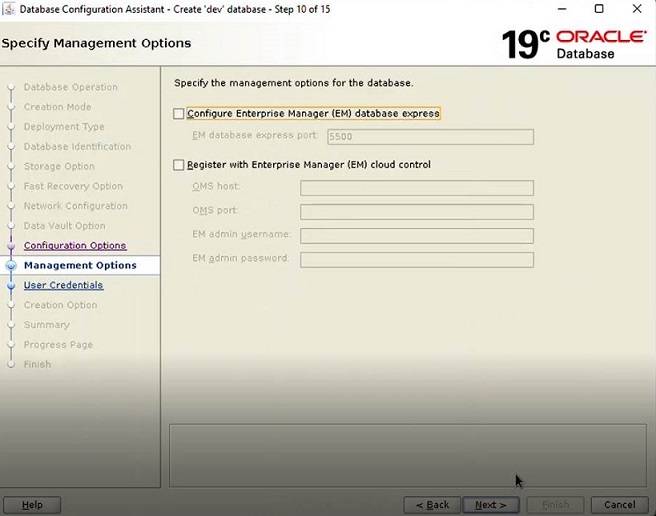Cancel the database creation wizard

[620, 505]
